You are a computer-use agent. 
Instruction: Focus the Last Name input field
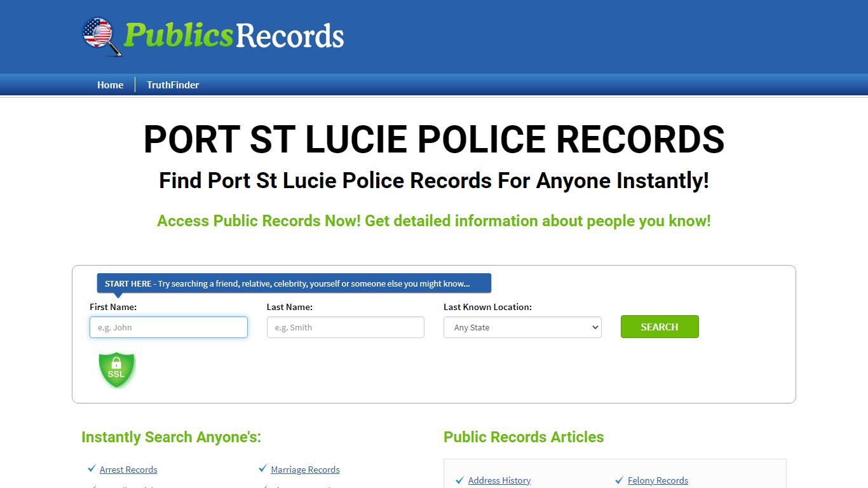tap(346, 327)
